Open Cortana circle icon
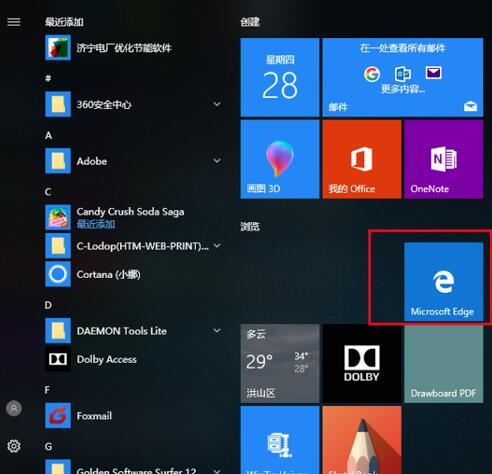The image size is (492, 474). [58, 274]
